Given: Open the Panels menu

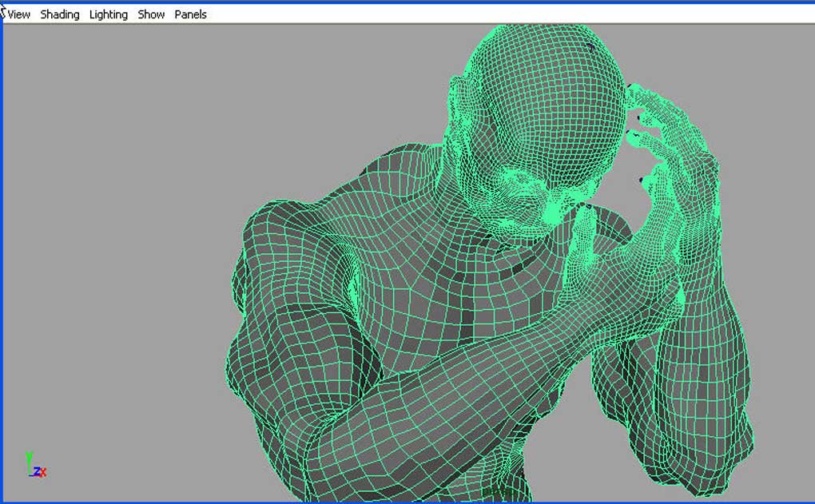Looking at the screenshot, I should click(191, 14).
